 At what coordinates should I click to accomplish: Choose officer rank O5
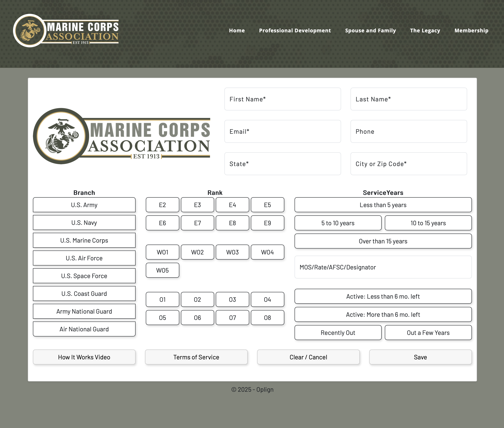coord(162,318)
